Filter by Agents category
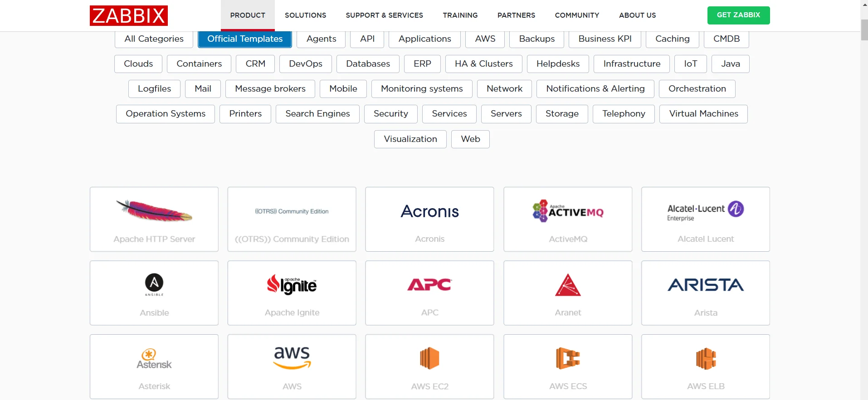The height and width of the screenshot is (400, 868). click(321, 39)
